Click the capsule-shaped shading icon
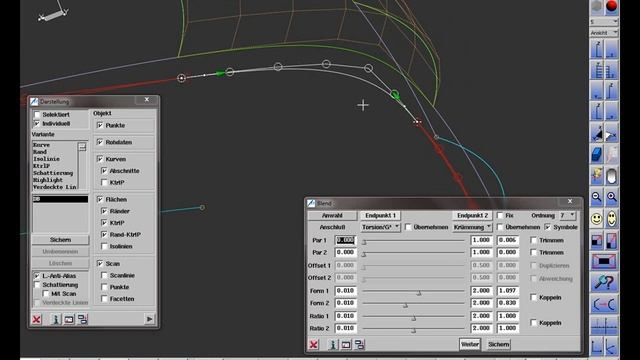 click(x=611, y=176)
